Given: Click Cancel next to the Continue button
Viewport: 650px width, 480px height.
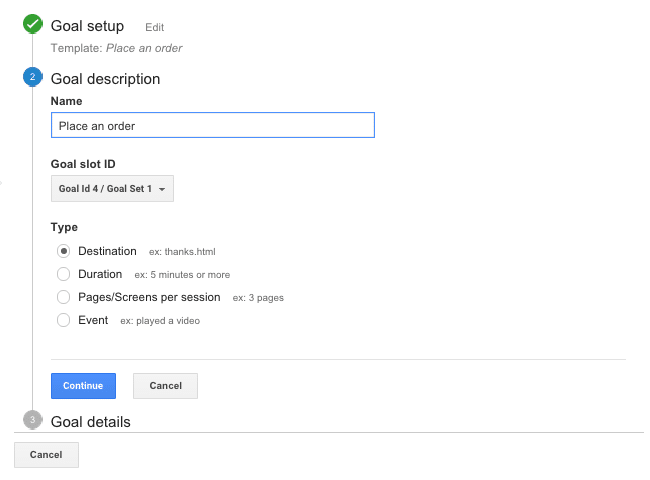Looking at the screenshot, I should pos(165,386).
